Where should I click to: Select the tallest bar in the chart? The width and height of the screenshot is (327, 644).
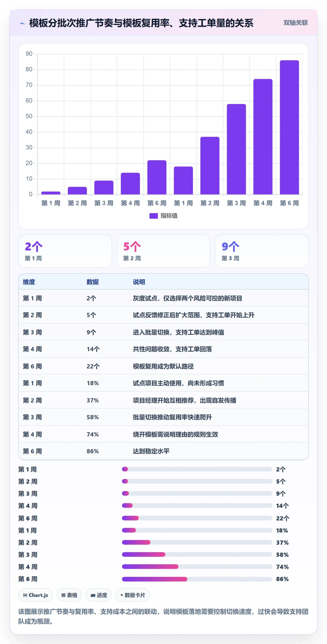click(289, 127)
